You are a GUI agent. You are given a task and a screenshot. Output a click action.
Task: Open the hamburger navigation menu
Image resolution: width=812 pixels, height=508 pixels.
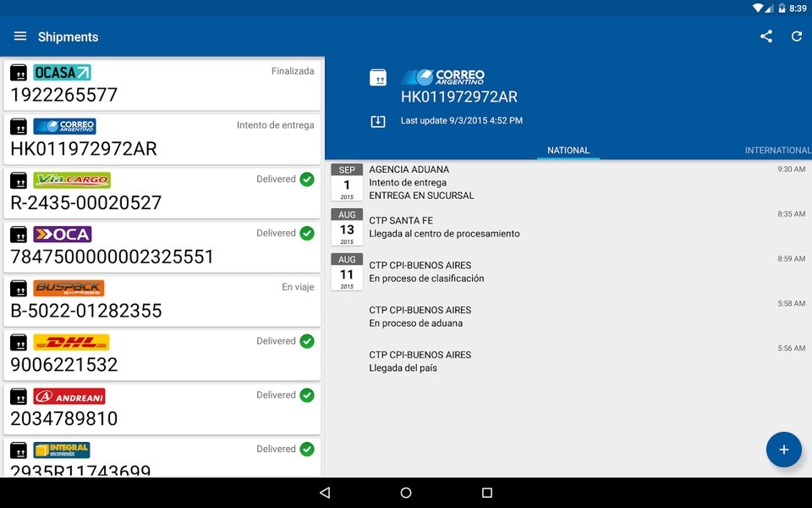pyautogui.click(x=20, y=36)
